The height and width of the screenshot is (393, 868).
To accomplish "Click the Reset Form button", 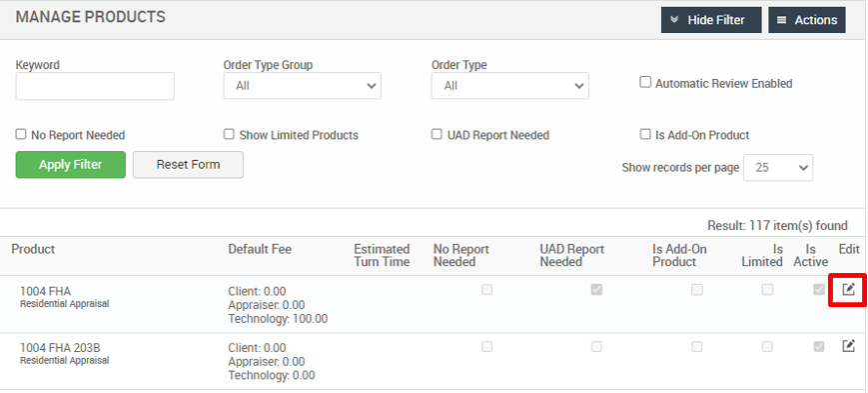I will tap(188, 165).
